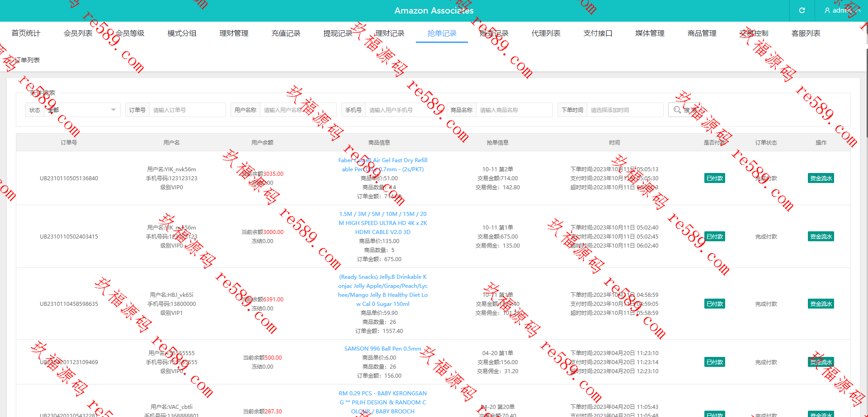Focus the 用户名称 input field
The image size is (868, 417).
[x=298, y=110]
